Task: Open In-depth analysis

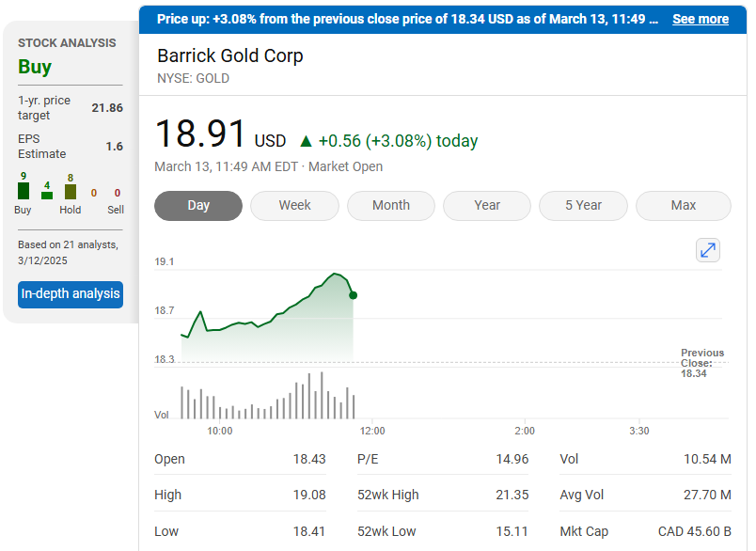Action: 71,294
